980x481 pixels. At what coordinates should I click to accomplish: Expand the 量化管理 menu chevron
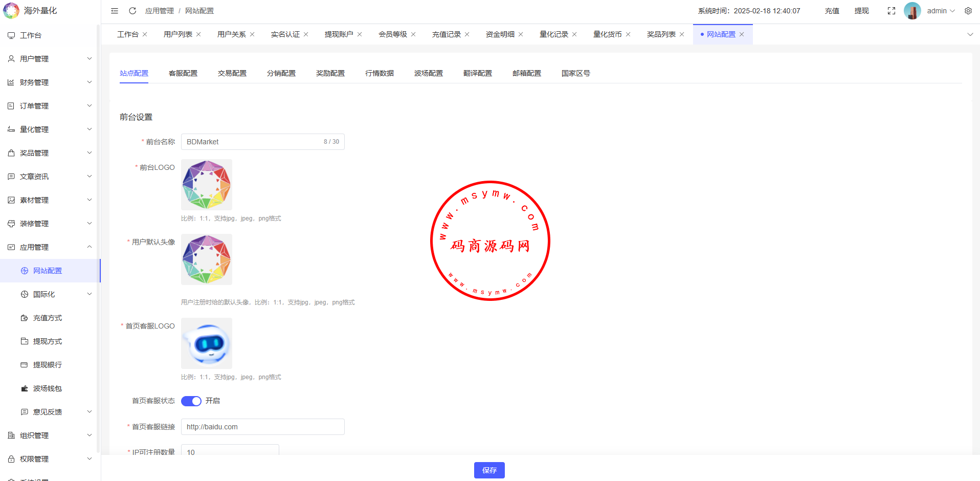point(90,129)
